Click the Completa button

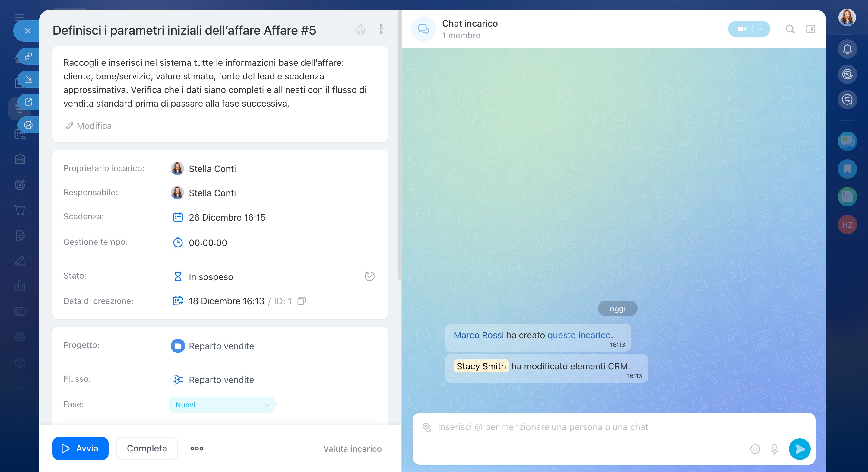click(x=147, y=448)
